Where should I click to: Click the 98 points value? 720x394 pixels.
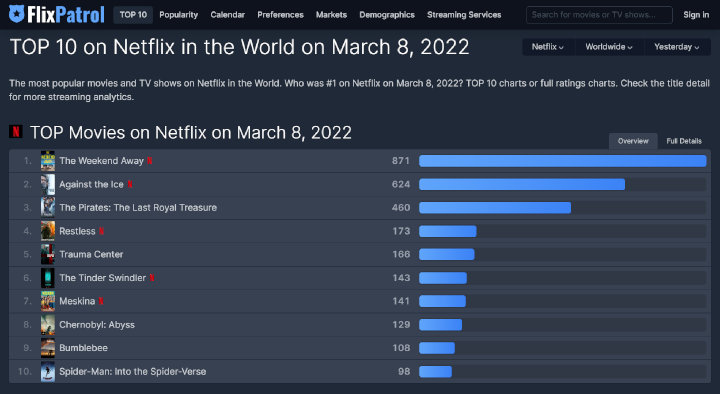click(404, 371)
